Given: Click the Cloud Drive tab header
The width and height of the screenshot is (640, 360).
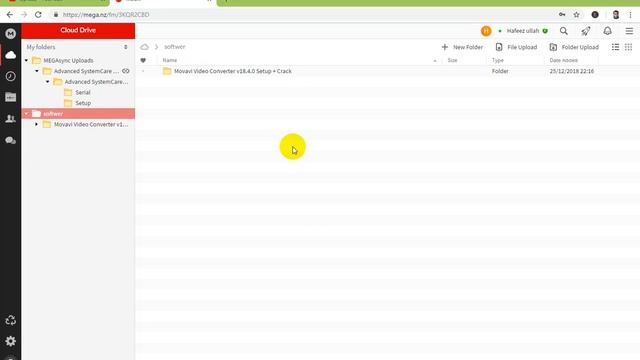Looking at the screenshot, I should tap(78, 31).
